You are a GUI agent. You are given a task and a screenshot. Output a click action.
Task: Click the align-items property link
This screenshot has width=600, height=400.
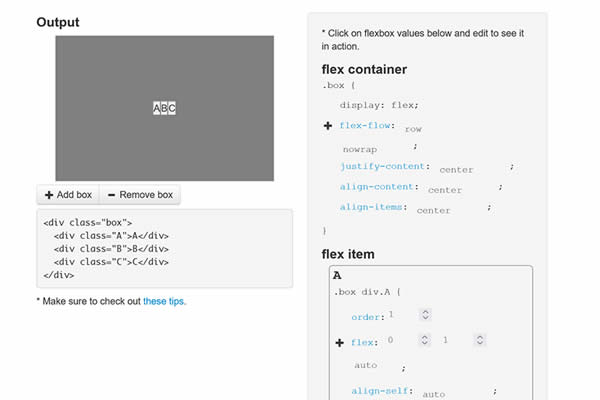pos(371,207)
